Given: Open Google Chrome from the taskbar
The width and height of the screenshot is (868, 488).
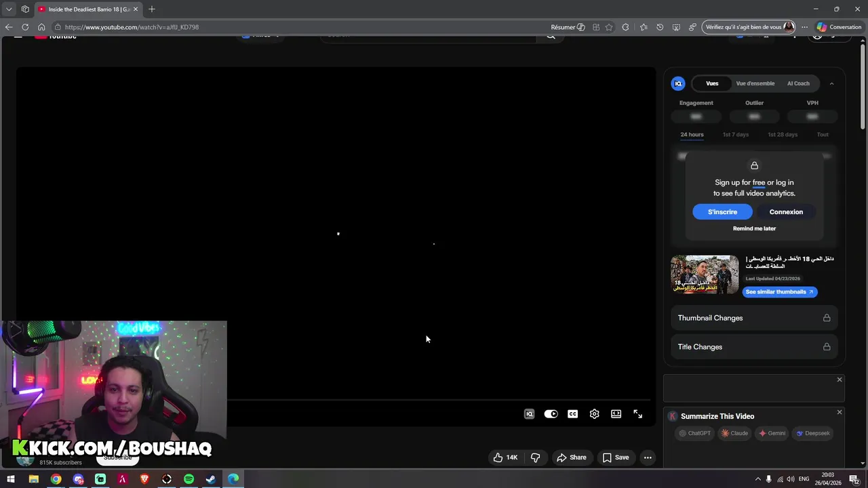Looking at the screenshot, I should [56, 479].
